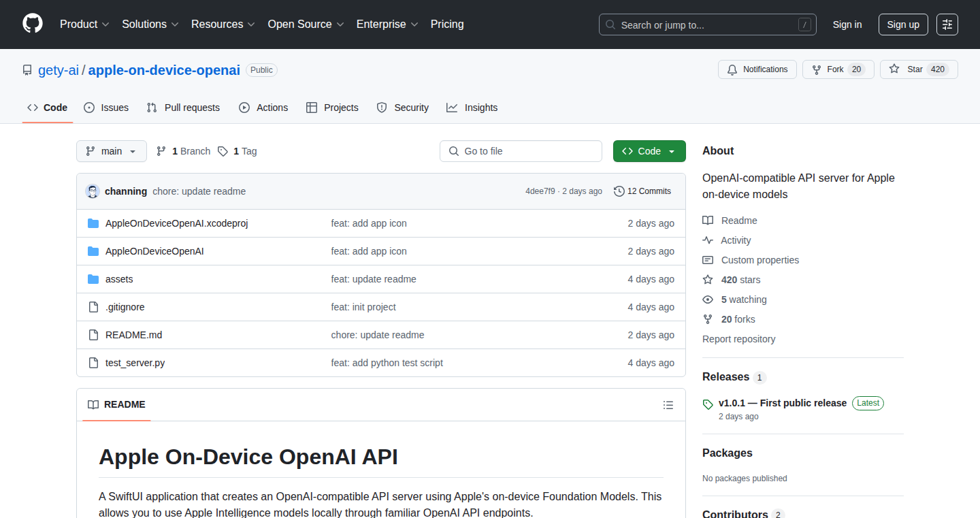Click the pulse icon beside Activity

pyautogui.click(x=708, y=240)
